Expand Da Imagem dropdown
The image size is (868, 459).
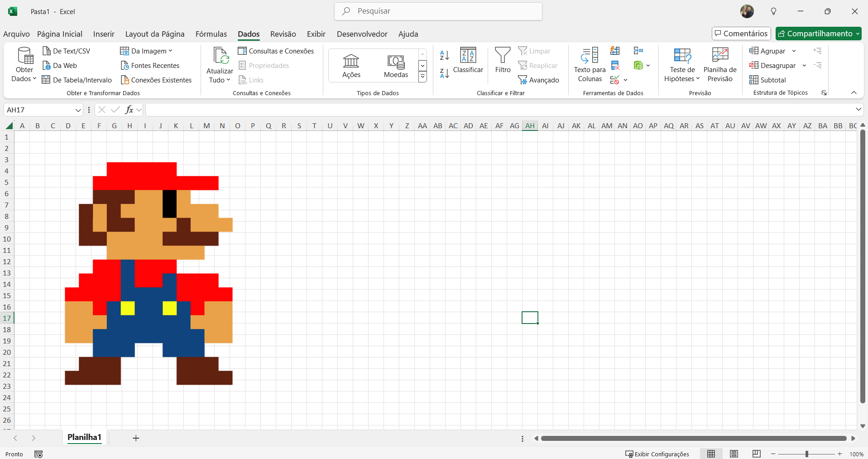click(x=170, y=51)
